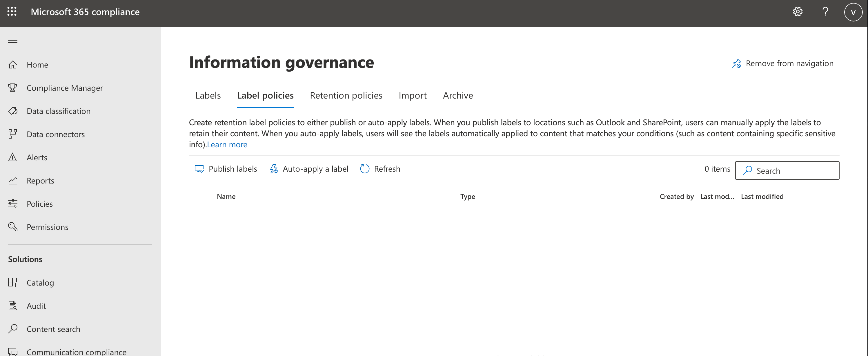Sort by the Name column header
This screenshot has height=356, width=868.
226,197
